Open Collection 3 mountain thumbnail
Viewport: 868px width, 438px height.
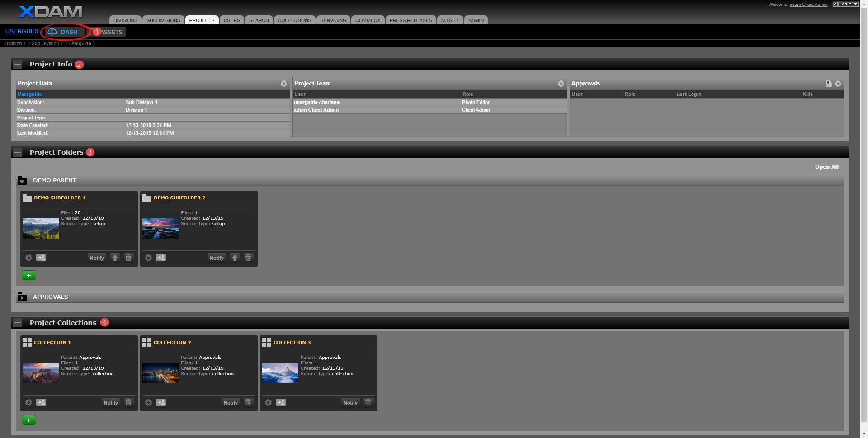point(280,373)
